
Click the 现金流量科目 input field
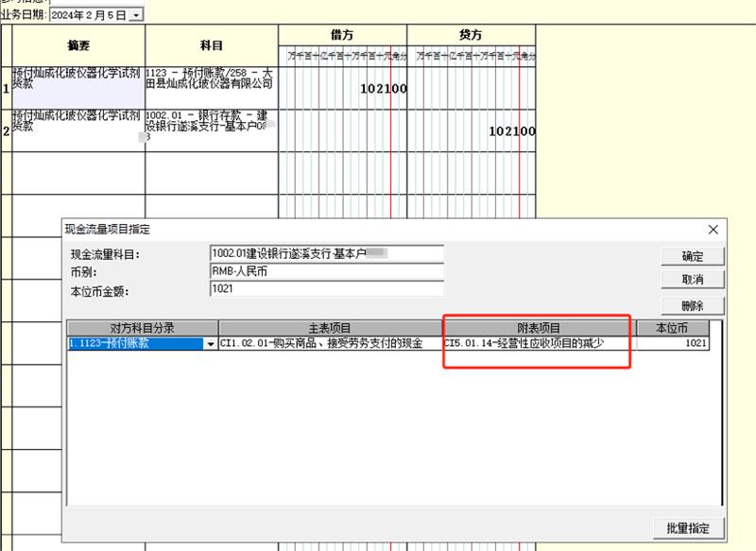(x=326, y=253)
